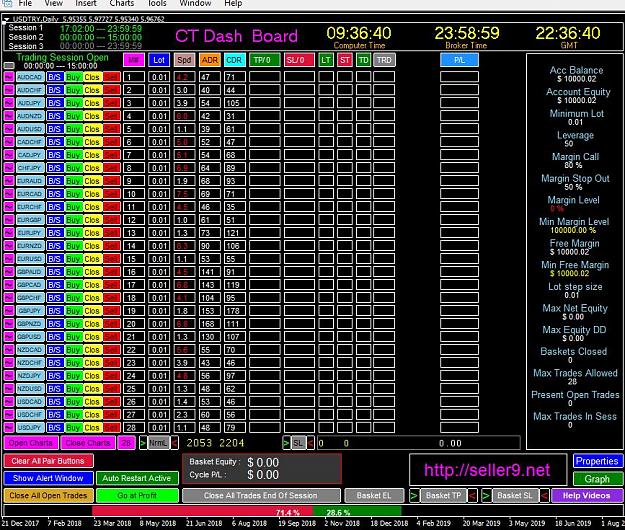Open the chart icon for AUDCAD row

[x=9, y=77]
